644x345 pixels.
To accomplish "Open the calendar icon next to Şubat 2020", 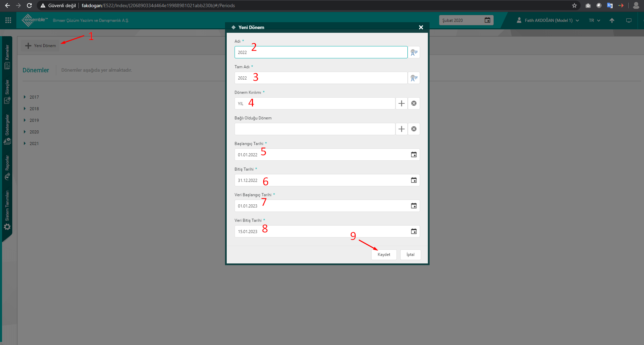I will [x=488, y=20].
